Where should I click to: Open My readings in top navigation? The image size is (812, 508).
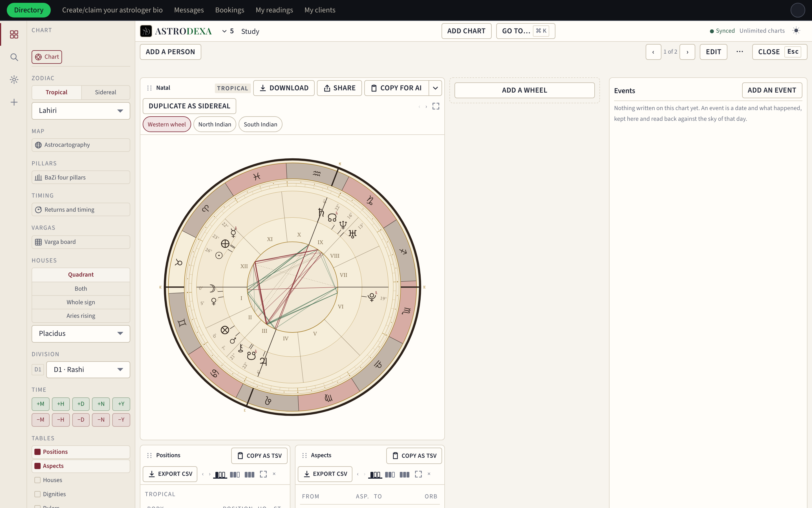click(274, 10)
